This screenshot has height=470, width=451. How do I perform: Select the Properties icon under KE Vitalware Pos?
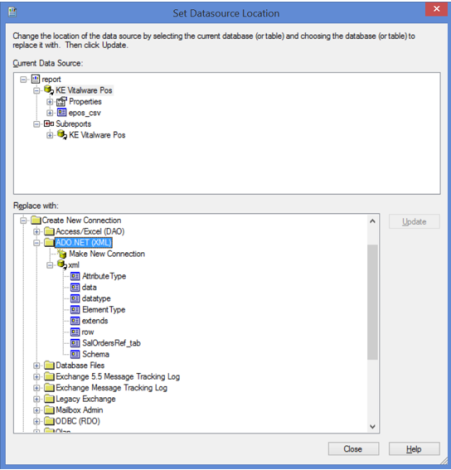click(61, 101)
